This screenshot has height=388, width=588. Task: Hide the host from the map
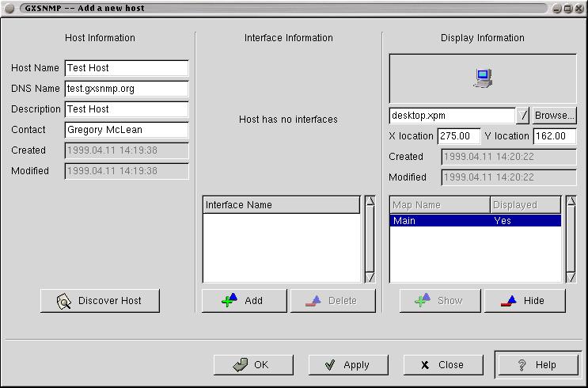(525, 301)
